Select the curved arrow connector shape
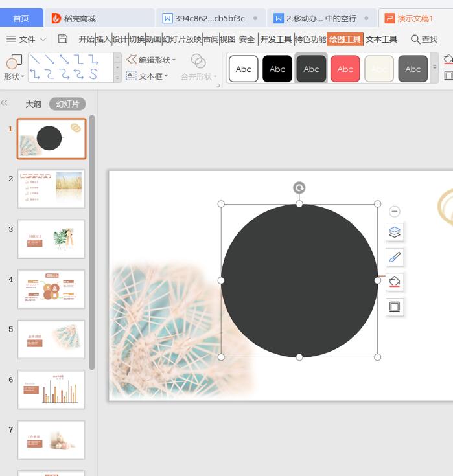 point(64,74)
